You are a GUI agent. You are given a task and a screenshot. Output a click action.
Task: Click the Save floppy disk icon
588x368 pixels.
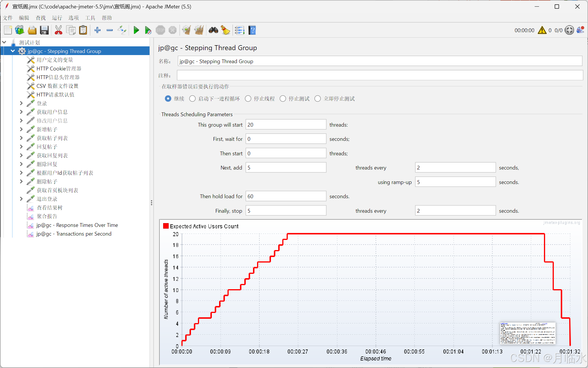tap(44, 30)
